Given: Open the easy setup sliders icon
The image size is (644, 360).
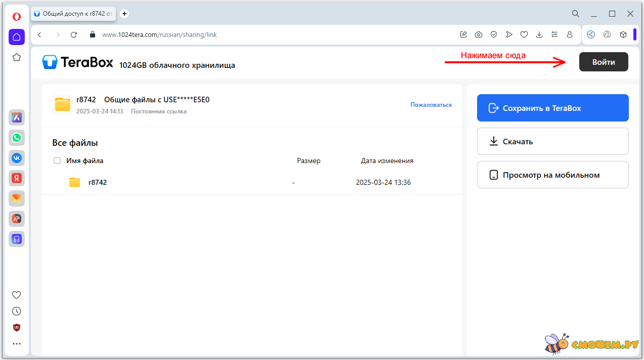Looking at the screenshot, I should [x=554, y=35].
